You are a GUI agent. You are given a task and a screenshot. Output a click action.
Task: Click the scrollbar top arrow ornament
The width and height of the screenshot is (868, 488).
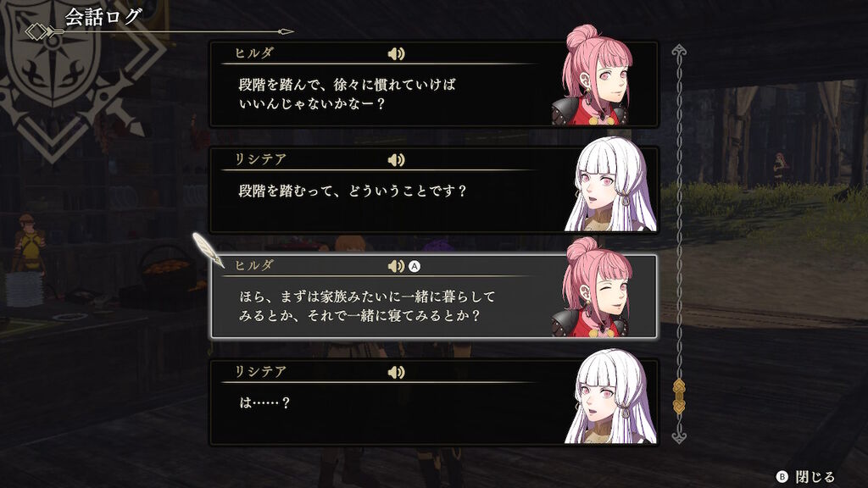[679, 52]
